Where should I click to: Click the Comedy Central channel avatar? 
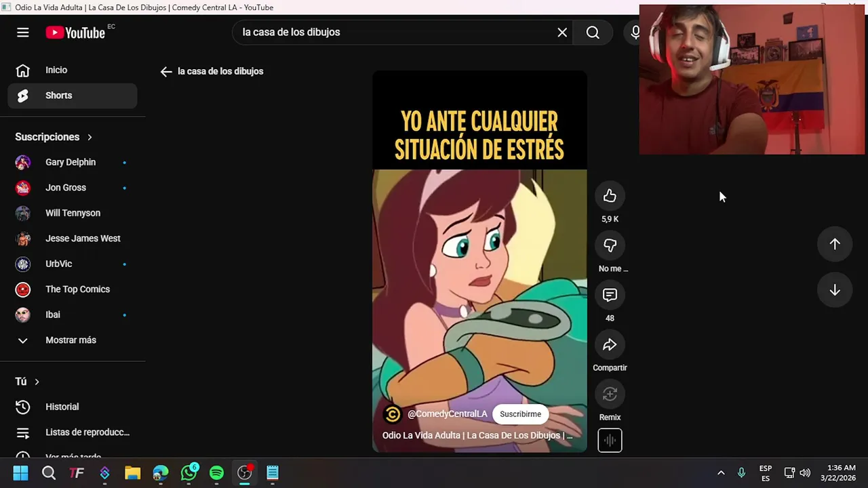(x=393, y=414)
